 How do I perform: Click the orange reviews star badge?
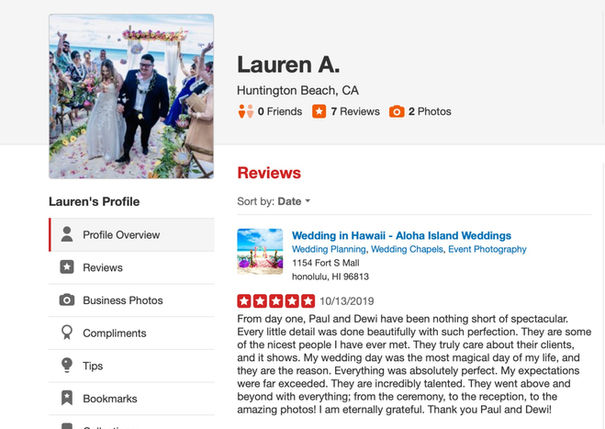pyautogui.click(x=319, y=111)
